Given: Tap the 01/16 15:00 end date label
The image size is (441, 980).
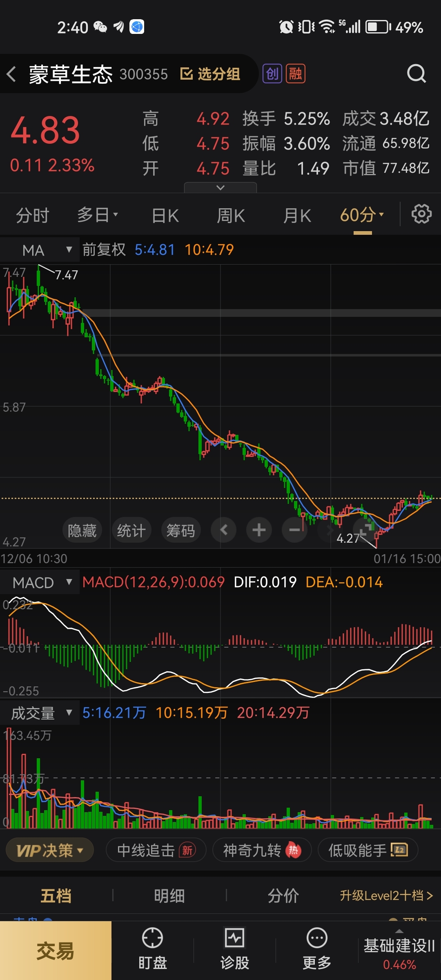Looking at the screenshot, I should 407,559.
